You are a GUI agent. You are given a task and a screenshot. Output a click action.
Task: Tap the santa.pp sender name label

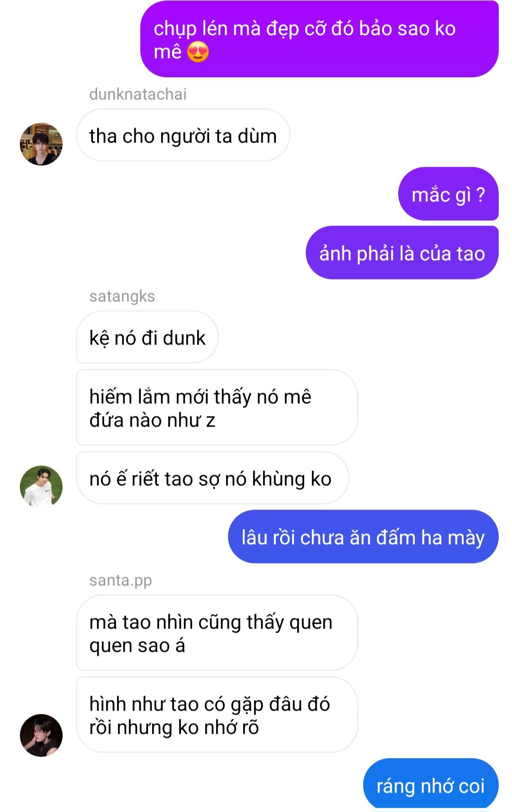click(121, 580)
